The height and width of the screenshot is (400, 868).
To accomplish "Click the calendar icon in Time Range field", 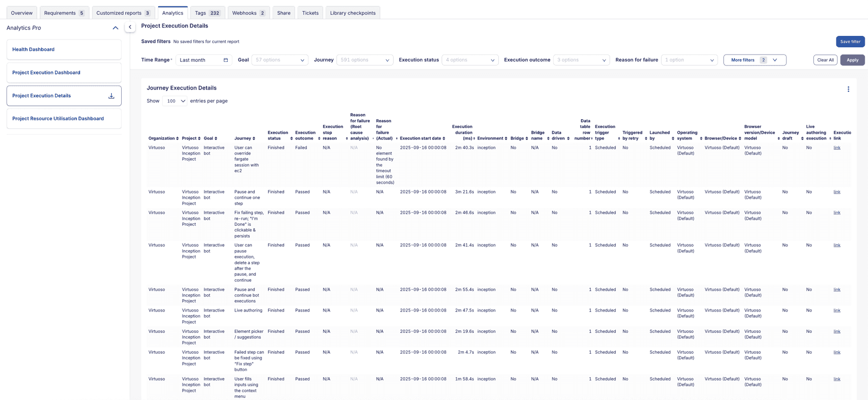I will [x=226, y=60].
